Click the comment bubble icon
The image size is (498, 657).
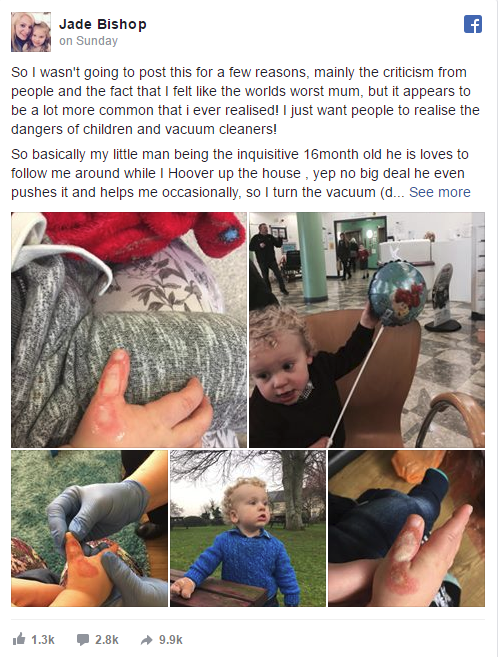point(83,639)
